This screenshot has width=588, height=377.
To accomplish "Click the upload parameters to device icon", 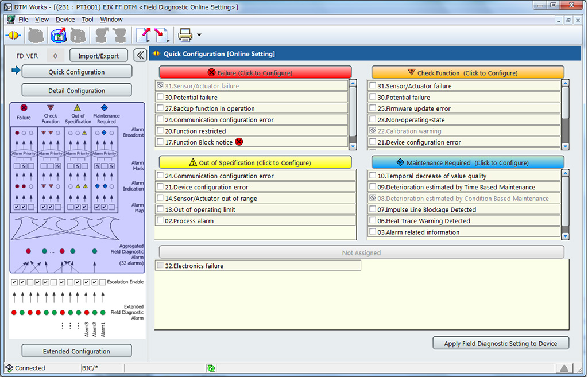I will click(144, 36).
